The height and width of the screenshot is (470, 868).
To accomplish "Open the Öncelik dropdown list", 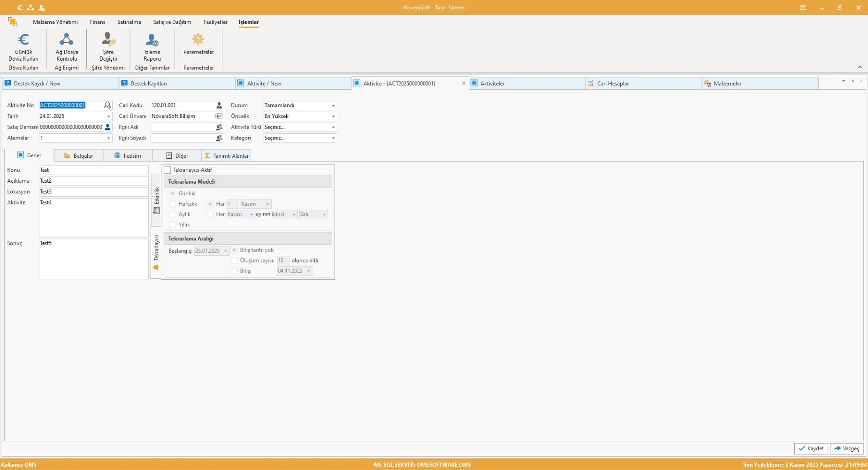I will pyautogui.click(x=333, y=116).
